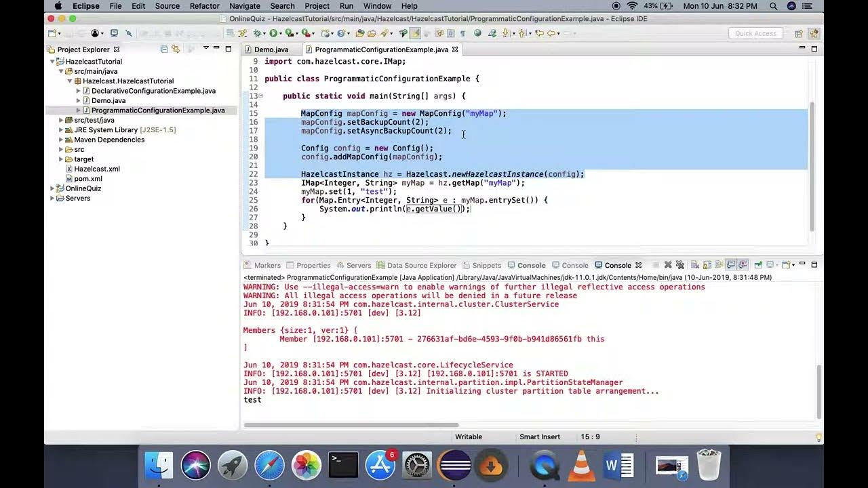
Task: Open Safari from the Dock
Action: coord(269,466)
